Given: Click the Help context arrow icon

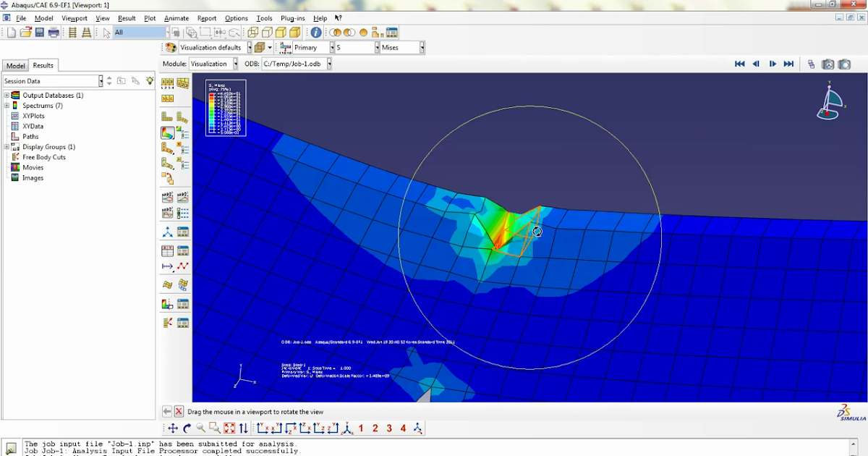Looking at the screenshot, I should pyautogui.click(x=339, y=18).
